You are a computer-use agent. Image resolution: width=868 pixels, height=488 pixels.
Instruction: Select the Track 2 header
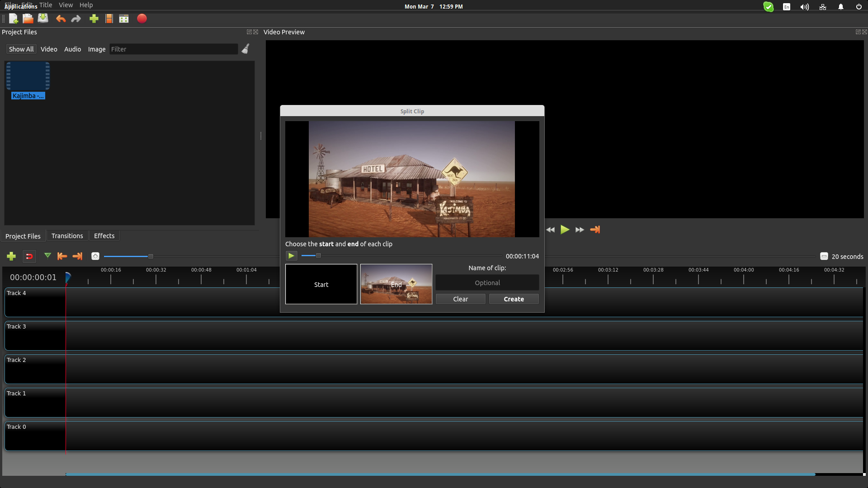point(35,369)
